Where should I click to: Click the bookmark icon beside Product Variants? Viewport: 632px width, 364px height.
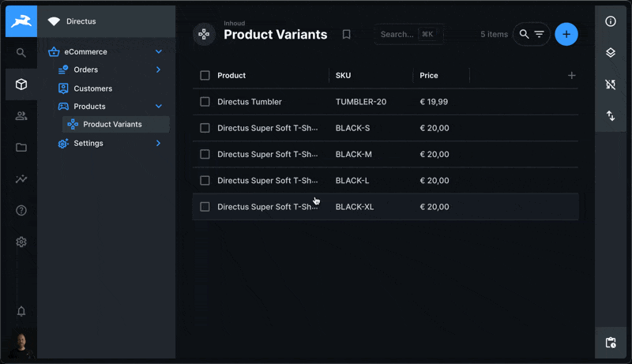[346, 35]
